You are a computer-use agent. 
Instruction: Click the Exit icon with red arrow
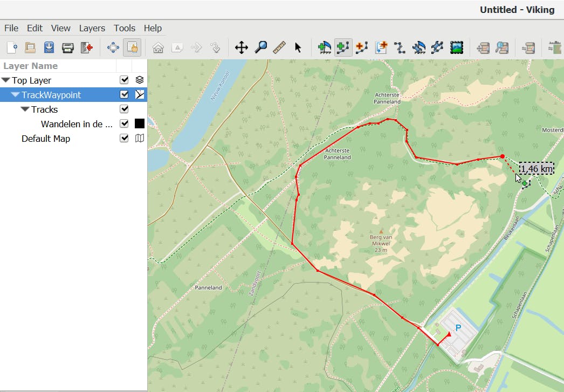[87, 47]
